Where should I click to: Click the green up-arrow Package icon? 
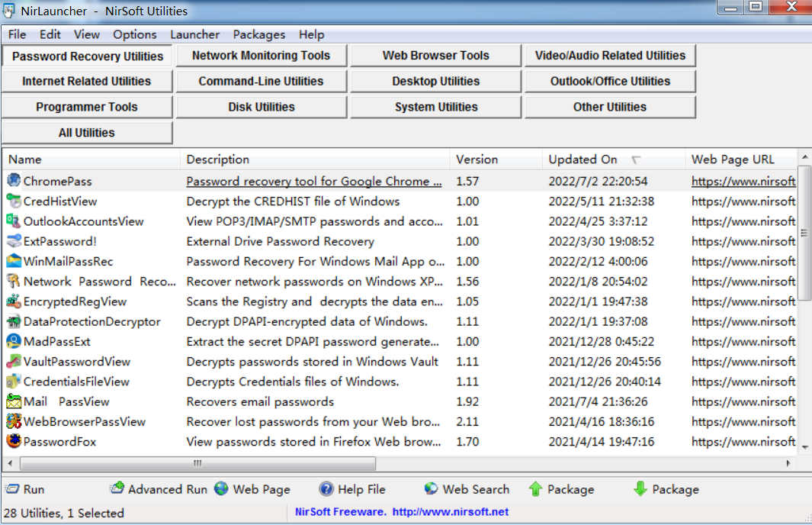pos(535,488)
